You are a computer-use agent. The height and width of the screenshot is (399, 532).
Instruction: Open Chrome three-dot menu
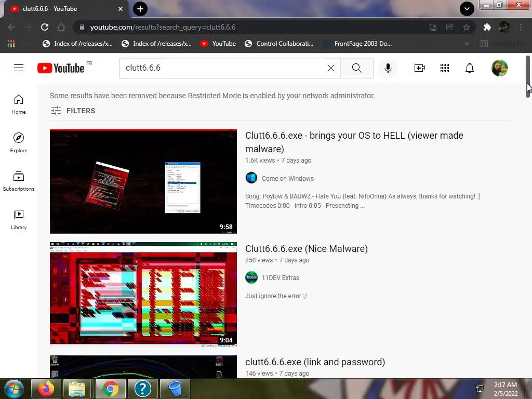[521, 27]
